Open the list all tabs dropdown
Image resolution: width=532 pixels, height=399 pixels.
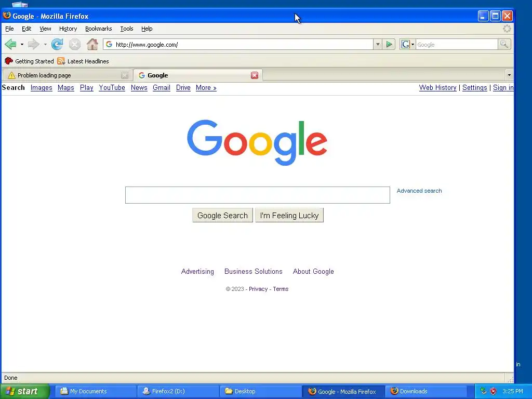click(x=509, y=75)
